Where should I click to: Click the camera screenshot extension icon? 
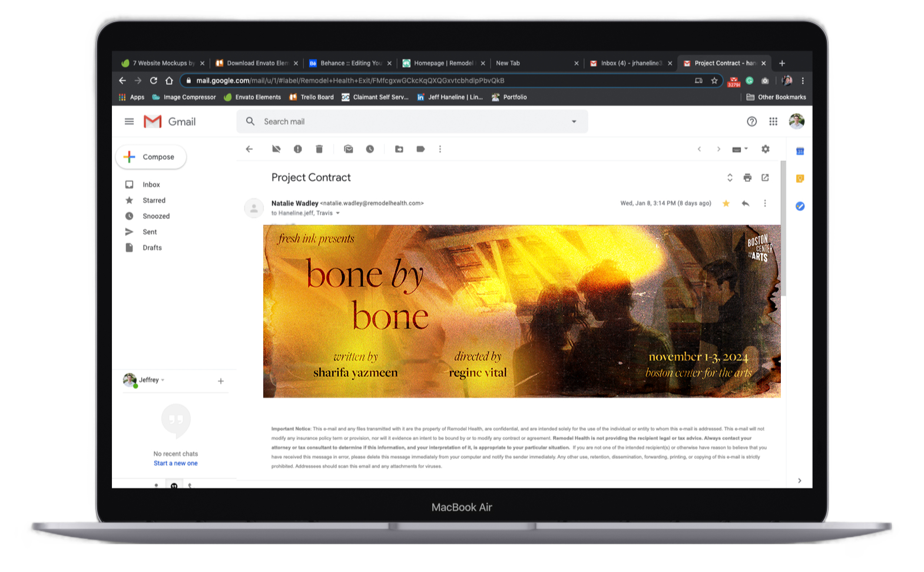(x=765, y=81)
